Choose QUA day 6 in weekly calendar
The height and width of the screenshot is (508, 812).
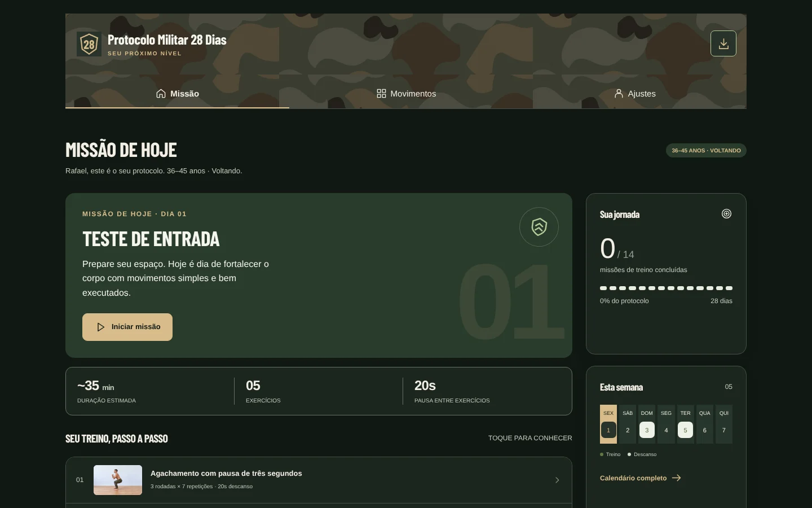click(x=704, y=424)
